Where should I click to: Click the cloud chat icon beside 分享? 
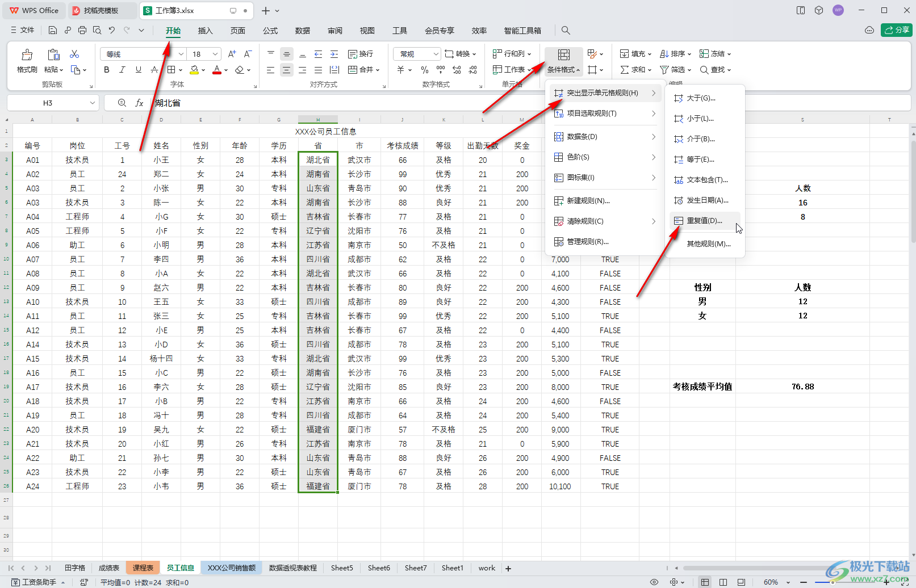[869, 30]
